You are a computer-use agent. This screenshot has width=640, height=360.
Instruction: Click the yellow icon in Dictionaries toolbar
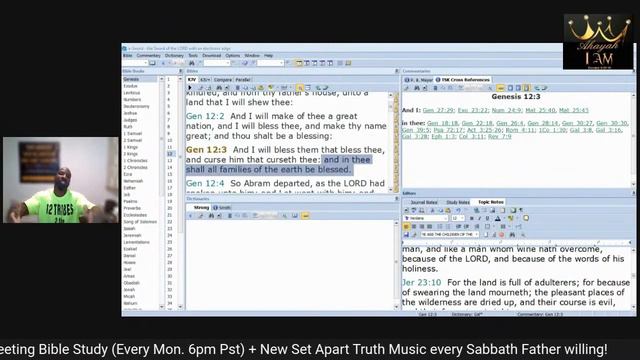[305, 216]
